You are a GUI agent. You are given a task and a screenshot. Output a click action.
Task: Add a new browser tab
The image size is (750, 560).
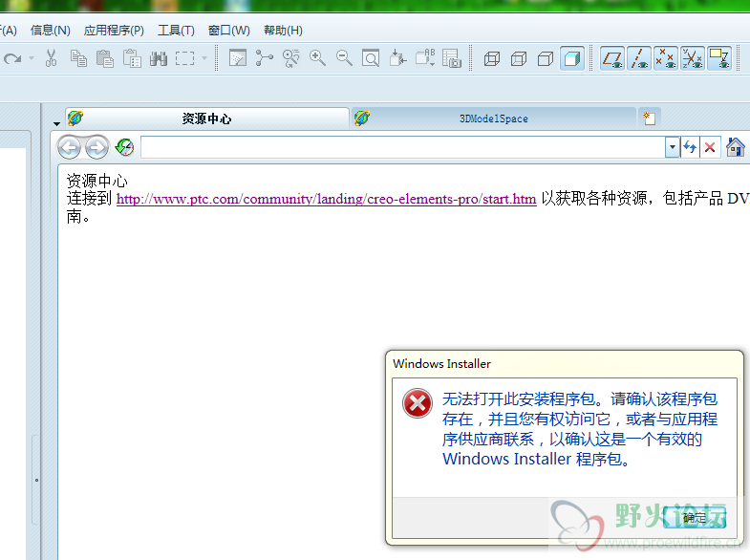coord(649,118)
